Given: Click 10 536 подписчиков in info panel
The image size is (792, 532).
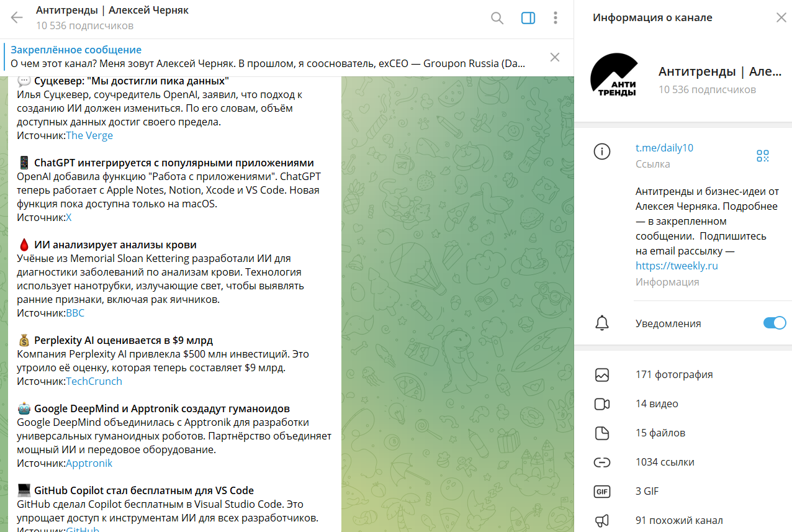Looking at the screenshot, I should (707, 89).
